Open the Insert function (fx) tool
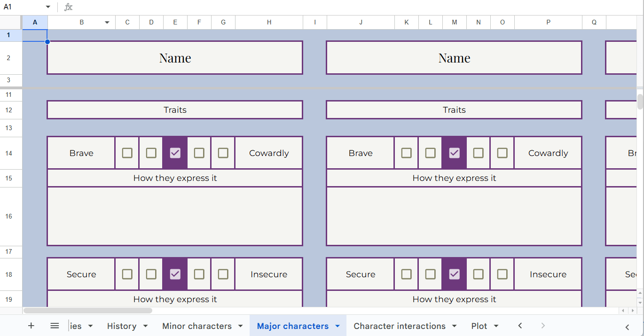 [x=68, y=7]
